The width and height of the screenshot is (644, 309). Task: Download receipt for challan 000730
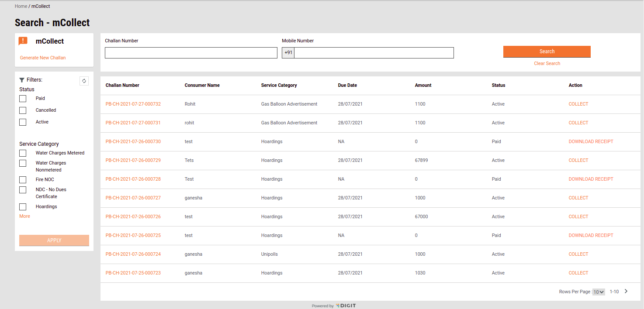pyautogui.click(x=591, y=142)
